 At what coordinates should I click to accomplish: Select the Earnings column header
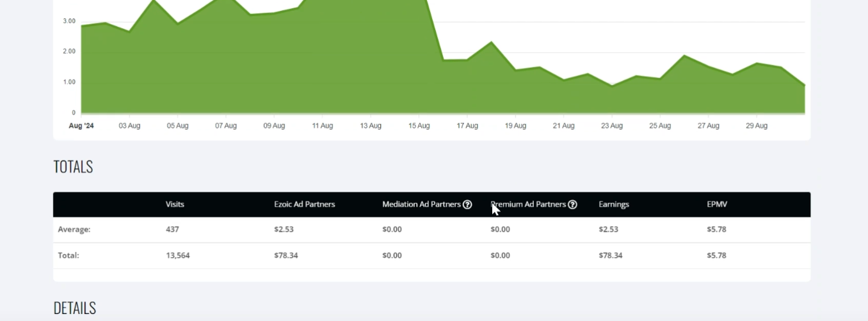tap(614, 205)
